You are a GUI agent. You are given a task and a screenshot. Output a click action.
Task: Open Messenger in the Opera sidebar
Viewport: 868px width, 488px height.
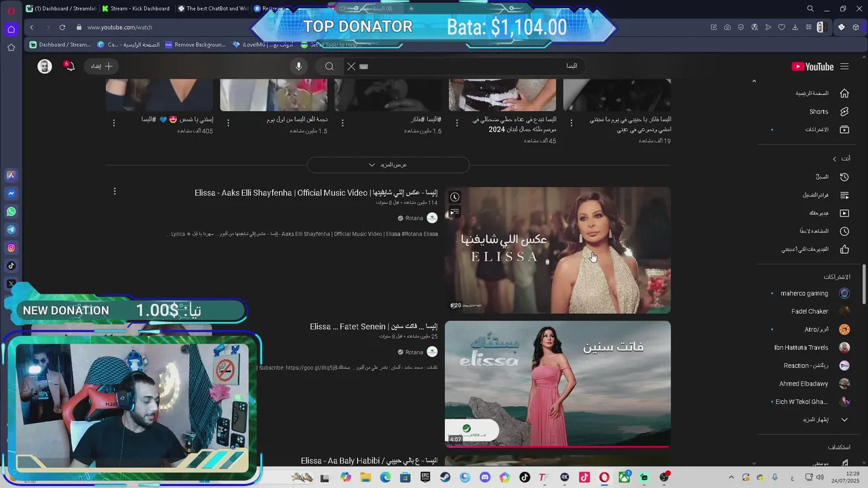[11, 193]
